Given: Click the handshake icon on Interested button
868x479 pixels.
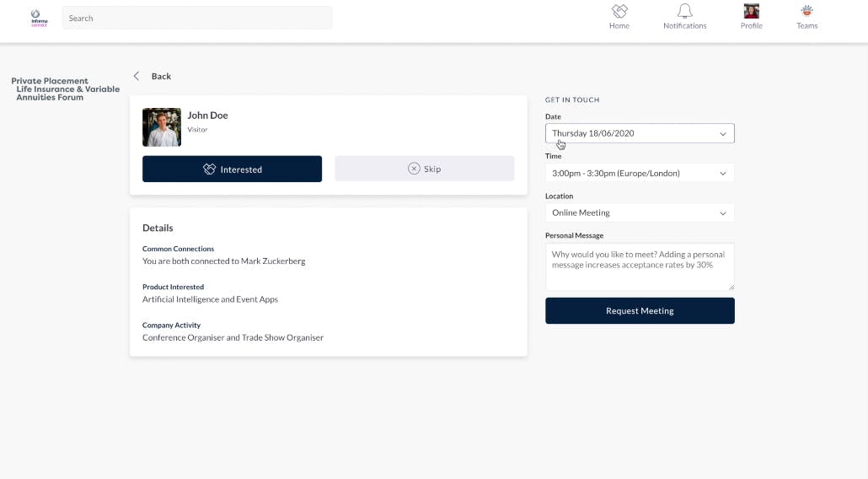Looking at the screenshot, I should point(210,170).
